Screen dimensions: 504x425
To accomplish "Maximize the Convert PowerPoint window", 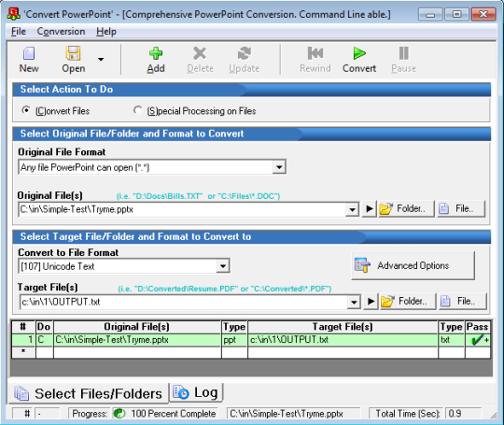I will pos(456,14).
